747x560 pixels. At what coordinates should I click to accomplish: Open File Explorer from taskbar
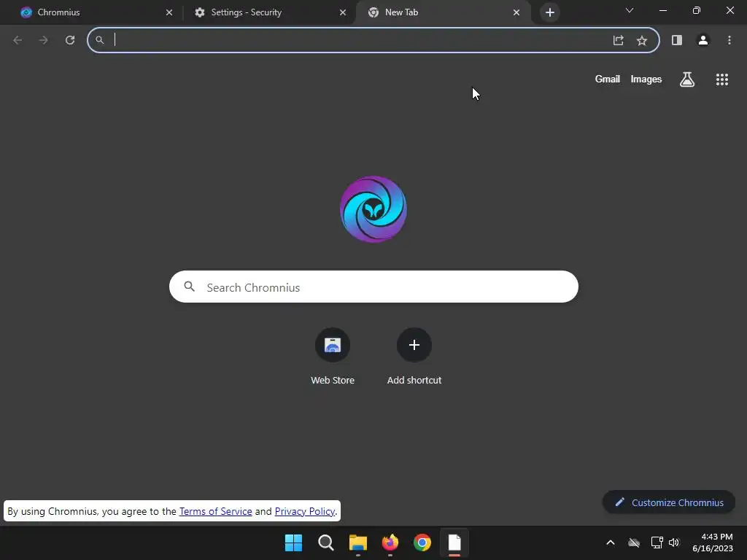click(x=358, y=542)
